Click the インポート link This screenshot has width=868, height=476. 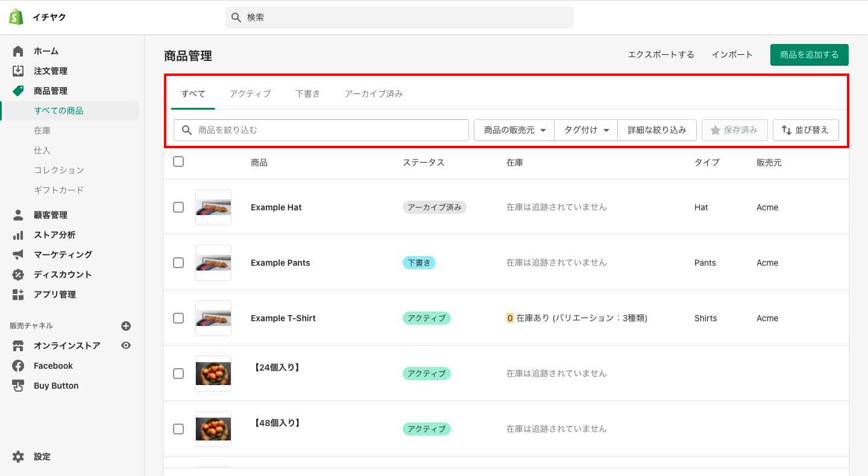(732, 55)
